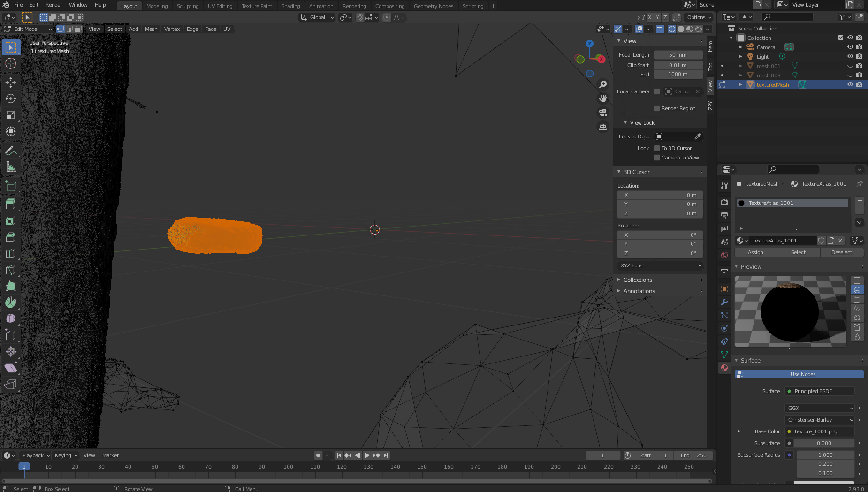
Task: Activate the Scale tool
Action: (x=11, y=115)
